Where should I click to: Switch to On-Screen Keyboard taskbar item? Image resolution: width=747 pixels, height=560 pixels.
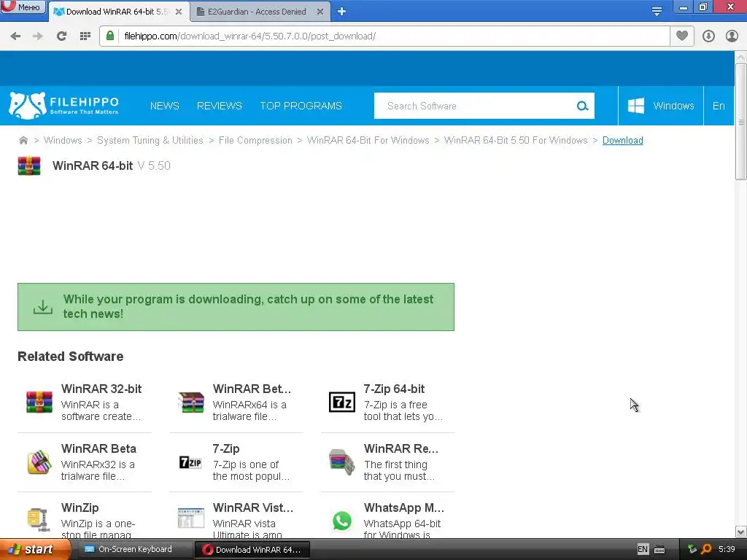(x=135, y=550)
